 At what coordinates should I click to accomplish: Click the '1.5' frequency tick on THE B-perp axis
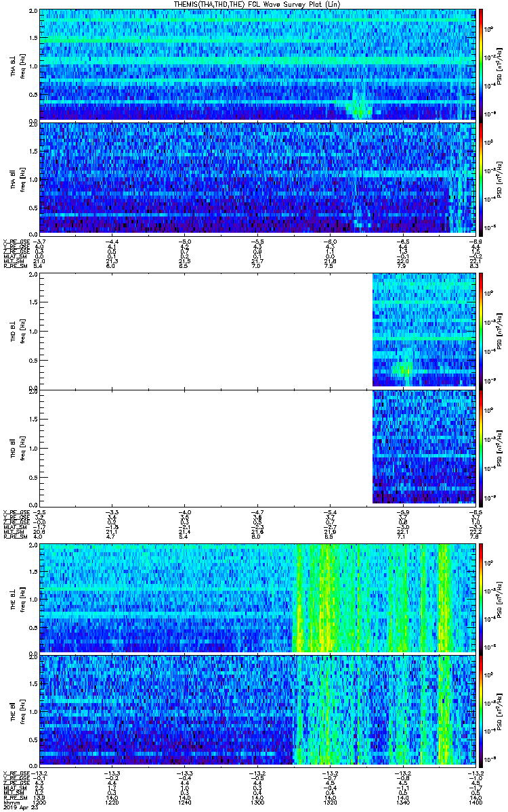click(34, 572)
